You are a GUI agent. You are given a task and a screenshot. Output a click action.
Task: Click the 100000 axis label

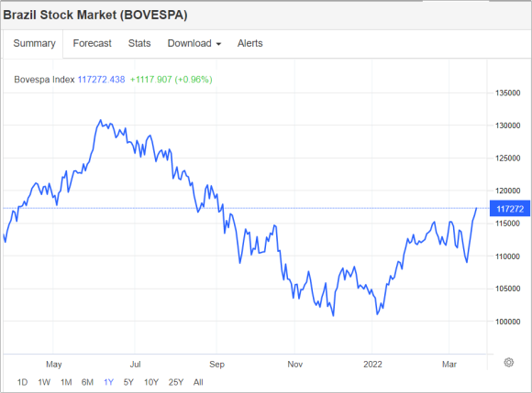click(507, 322)
